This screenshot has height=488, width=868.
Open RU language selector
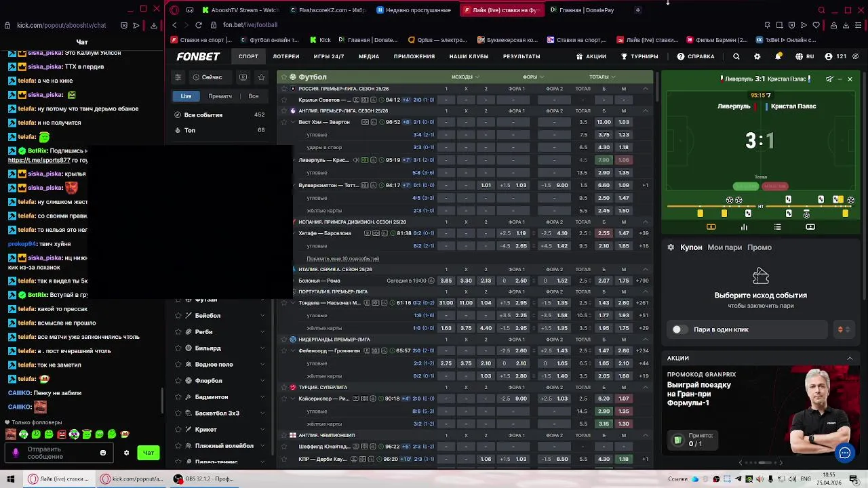click(805, 57)
